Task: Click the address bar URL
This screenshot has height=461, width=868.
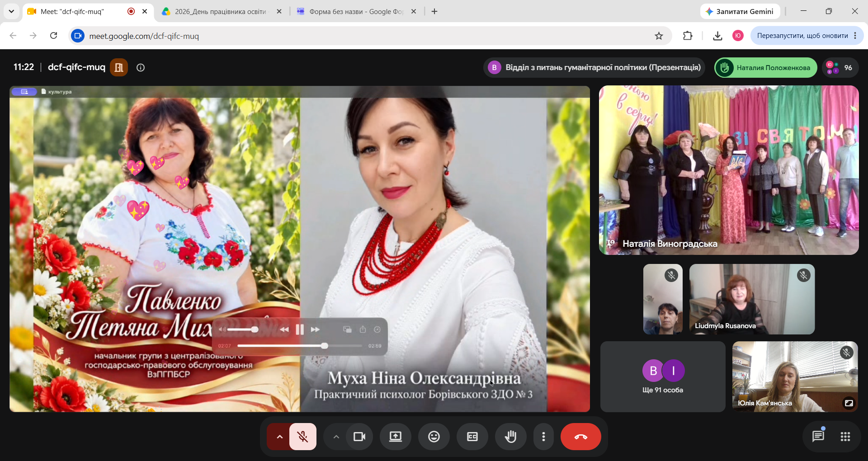Action: (x=144, y=36)
